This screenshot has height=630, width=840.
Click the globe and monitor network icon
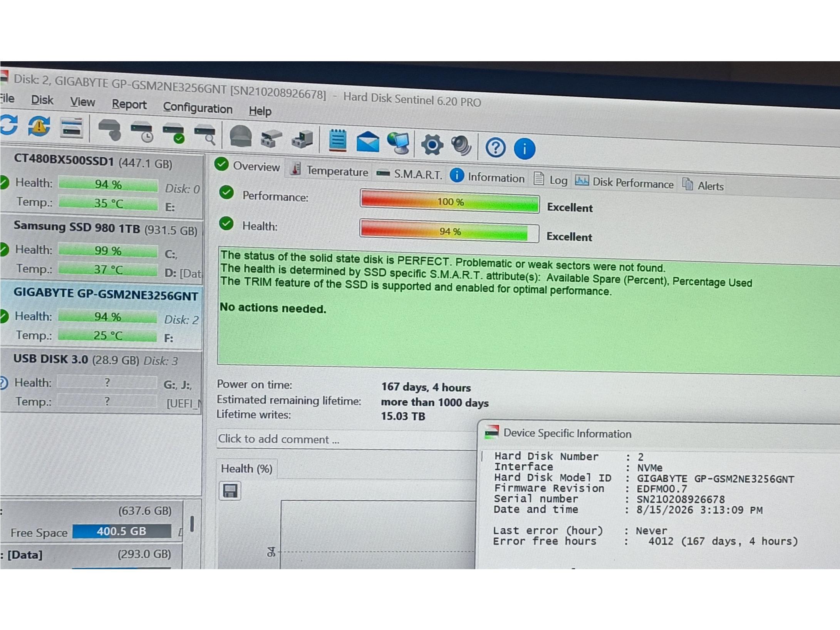(x=398, y=143)
